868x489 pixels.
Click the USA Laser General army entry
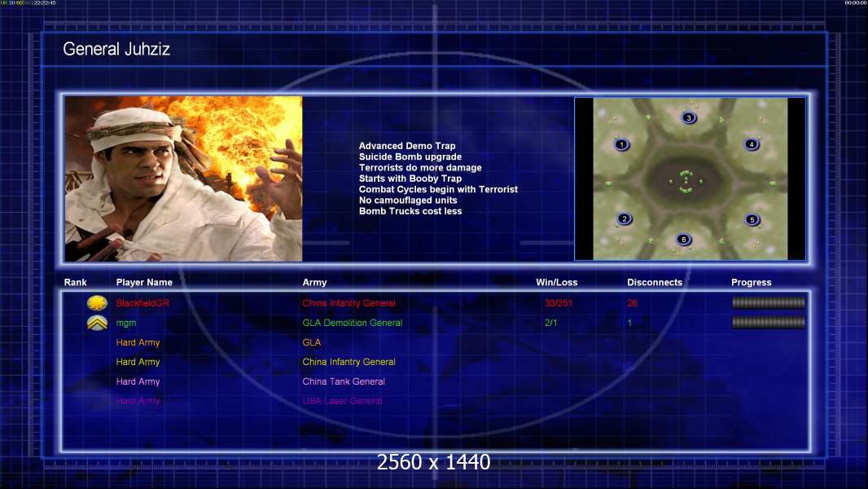click(342, 401)
